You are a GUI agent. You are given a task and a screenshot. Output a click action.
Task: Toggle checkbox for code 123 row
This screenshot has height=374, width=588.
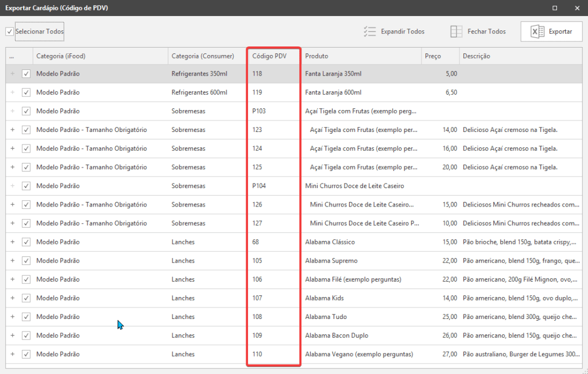(x=26, y=130)
